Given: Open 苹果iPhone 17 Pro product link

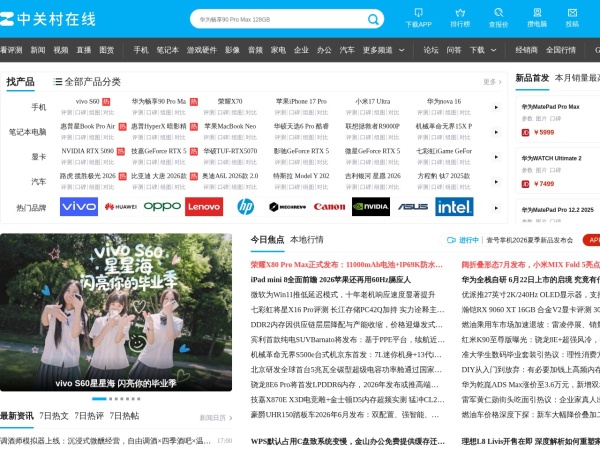Looking at the screenshot, I should (x=301, y=101).
